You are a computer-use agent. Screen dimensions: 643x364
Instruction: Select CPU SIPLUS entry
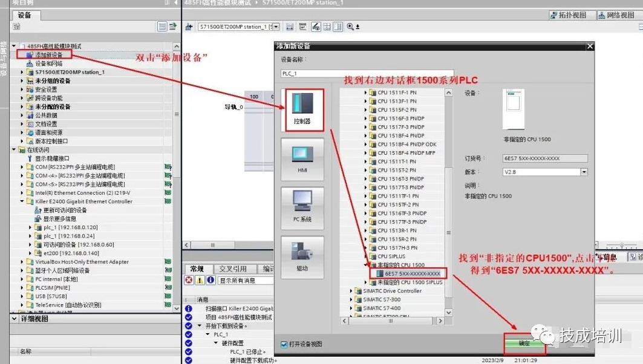pos(391,256)
